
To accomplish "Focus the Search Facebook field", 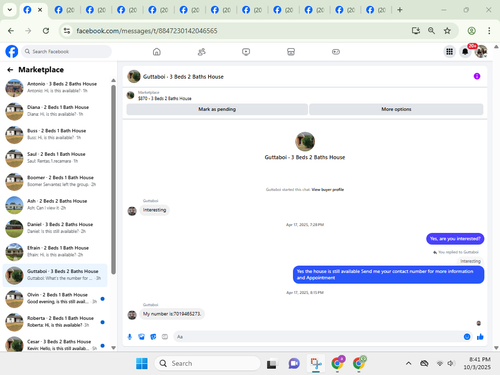I will point(67,52).
